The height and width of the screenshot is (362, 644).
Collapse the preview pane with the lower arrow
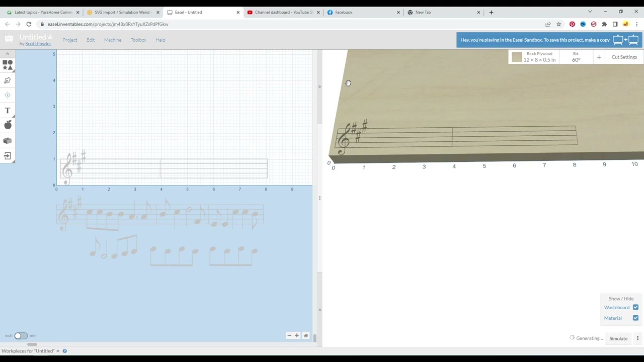[x=319, y=310]
